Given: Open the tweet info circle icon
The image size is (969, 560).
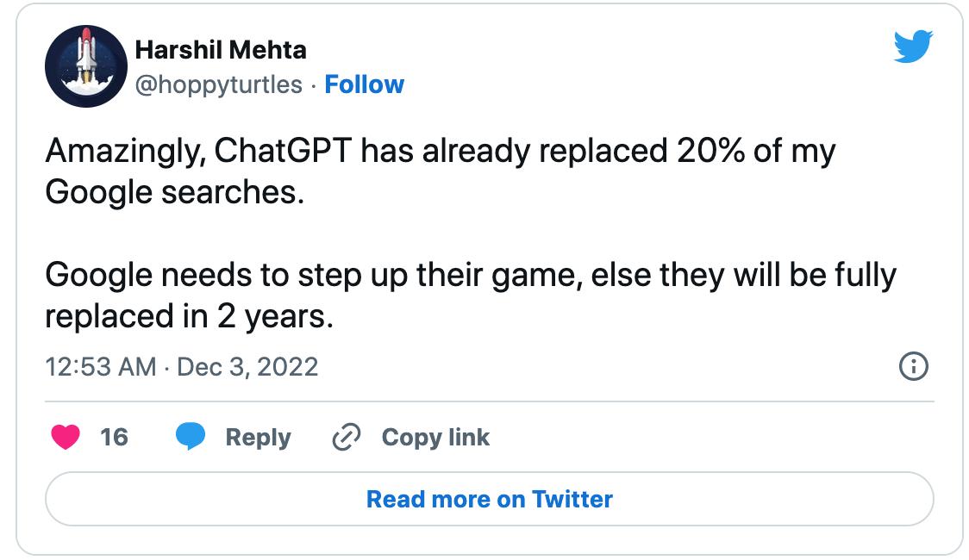Looking at the screenshot, I should pos(913,367).
